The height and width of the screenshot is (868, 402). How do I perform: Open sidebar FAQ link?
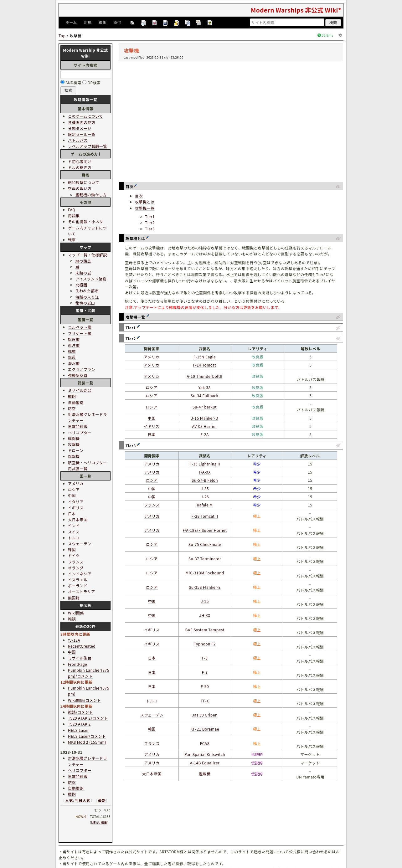point(71,210)
